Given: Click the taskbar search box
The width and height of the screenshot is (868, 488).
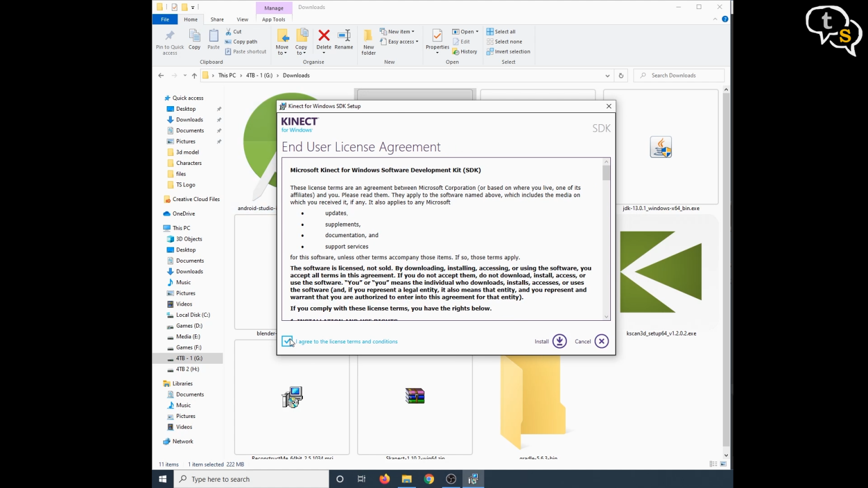Looking at the screenshot, I should pos(251,479).
